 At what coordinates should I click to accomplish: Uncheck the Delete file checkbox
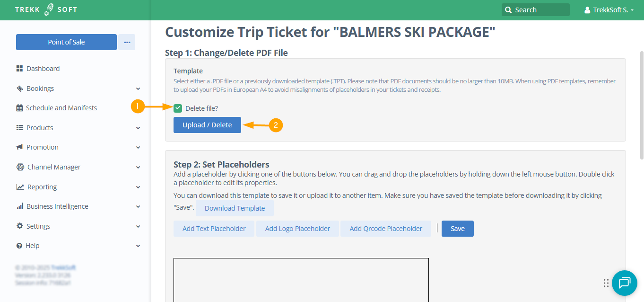click(178, 108)
